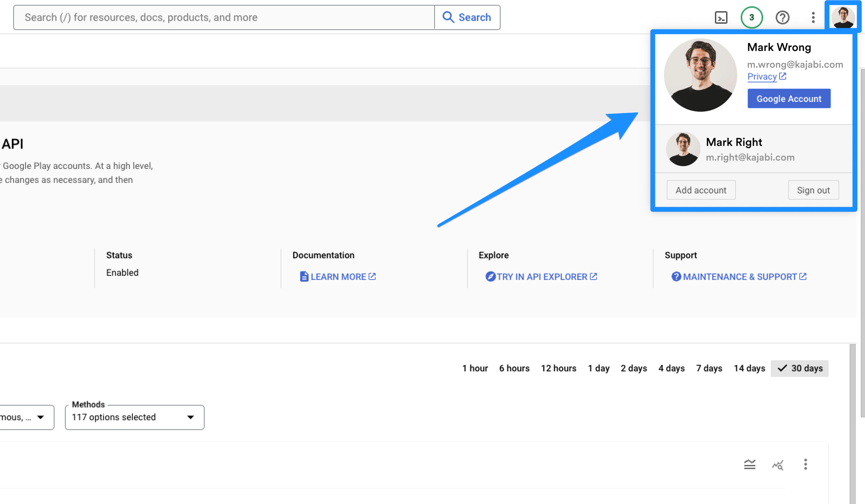
Task: Toggle the smoothed area chart view icon
Action: pyautogui.click(x=750, y=465)
